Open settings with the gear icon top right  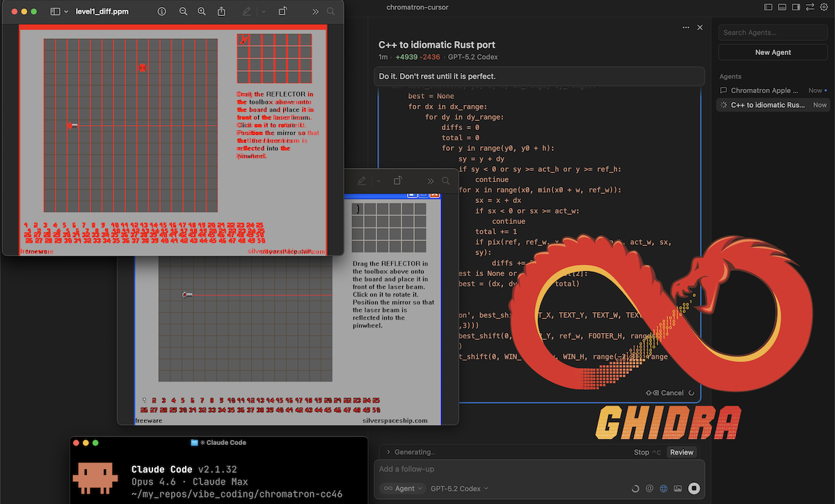(824, 7)
